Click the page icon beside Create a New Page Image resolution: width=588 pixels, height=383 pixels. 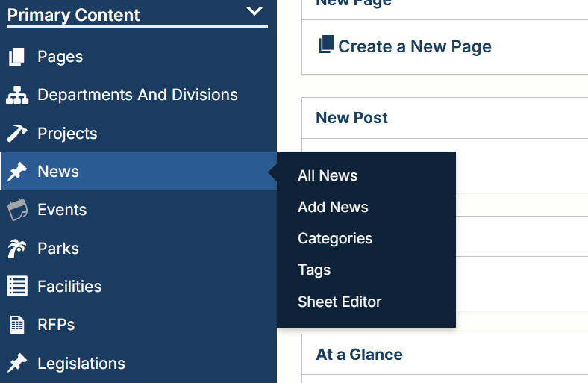point(326,44)
